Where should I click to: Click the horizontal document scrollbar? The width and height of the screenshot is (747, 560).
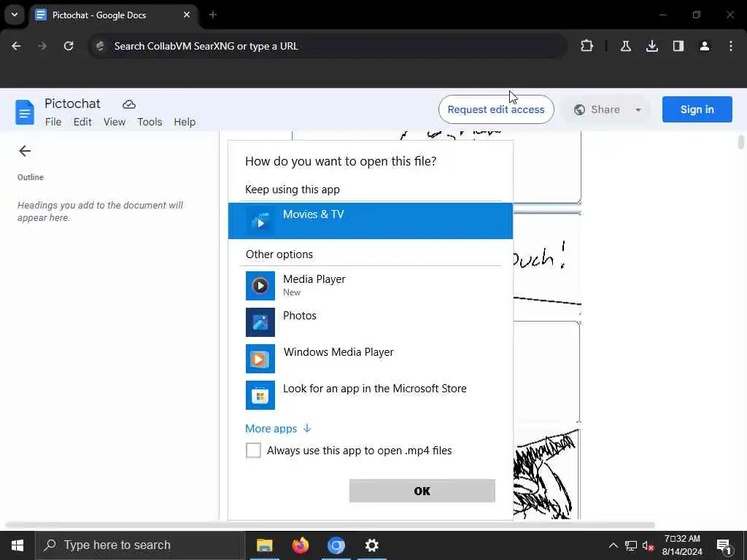tap(330, 525)
